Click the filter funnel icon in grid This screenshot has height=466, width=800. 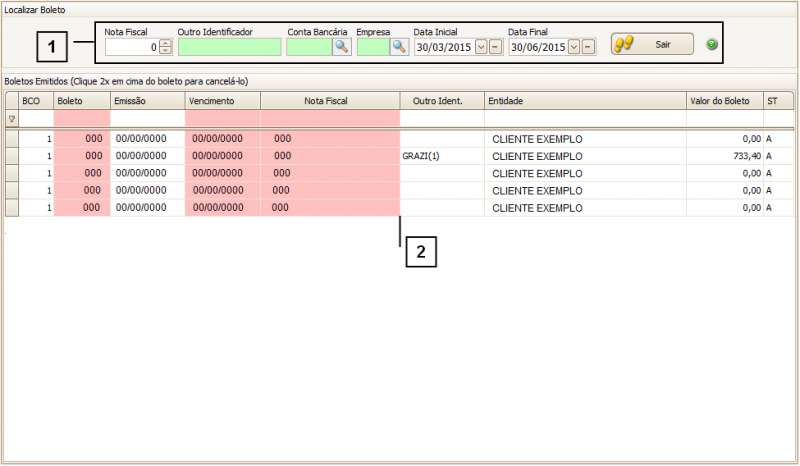tap(12, 119)
